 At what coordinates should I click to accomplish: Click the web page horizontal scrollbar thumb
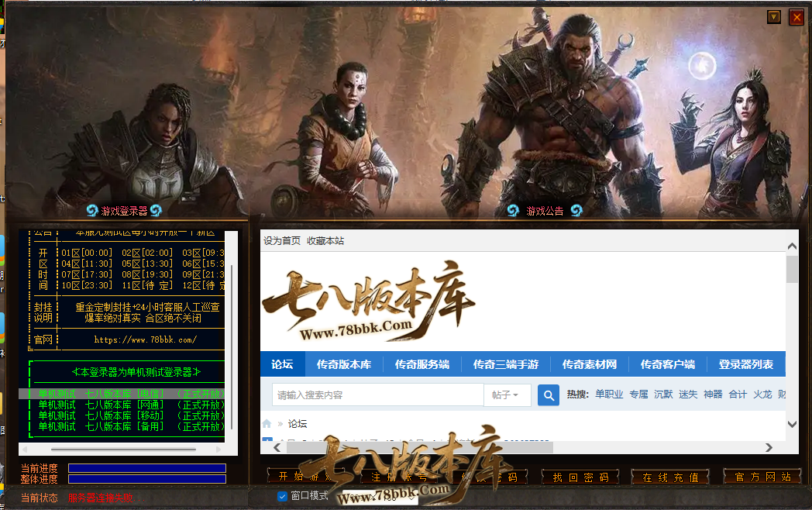(x=420, y=447)
